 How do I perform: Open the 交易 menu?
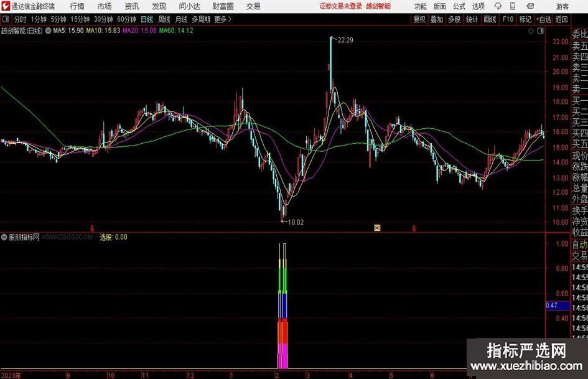(253, 6)
